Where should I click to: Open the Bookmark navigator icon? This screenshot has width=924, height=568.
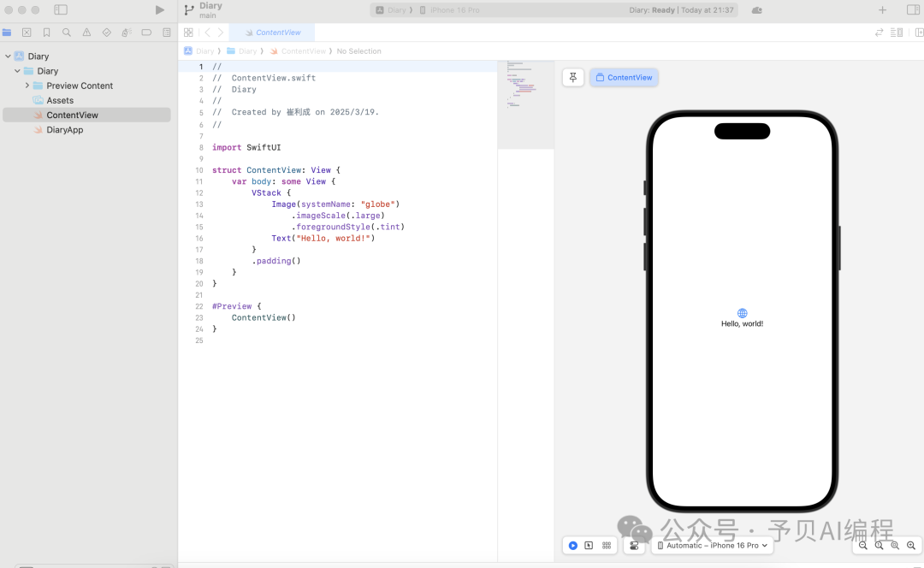(x=46, y=33)
